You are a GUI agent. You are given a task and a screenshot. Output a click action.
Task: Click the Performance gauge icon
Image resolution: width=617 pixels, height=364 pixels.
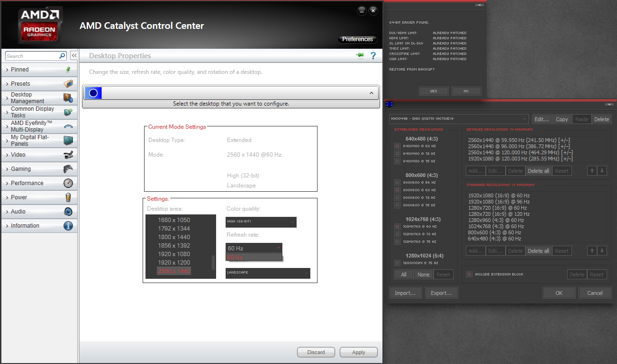pyautogui.click(x=68, y=183)
